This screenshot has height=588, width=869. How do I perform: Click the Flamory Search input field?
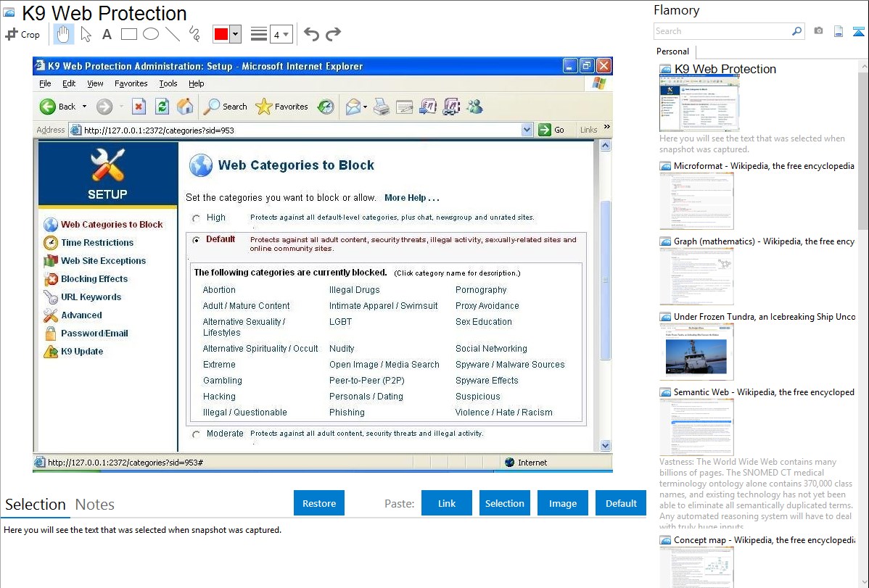(722, 31)
